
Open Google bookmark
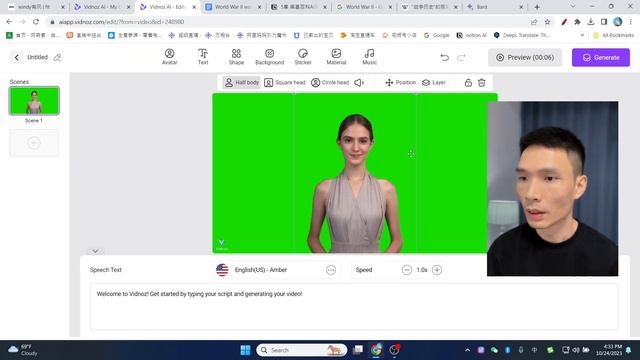436,35
